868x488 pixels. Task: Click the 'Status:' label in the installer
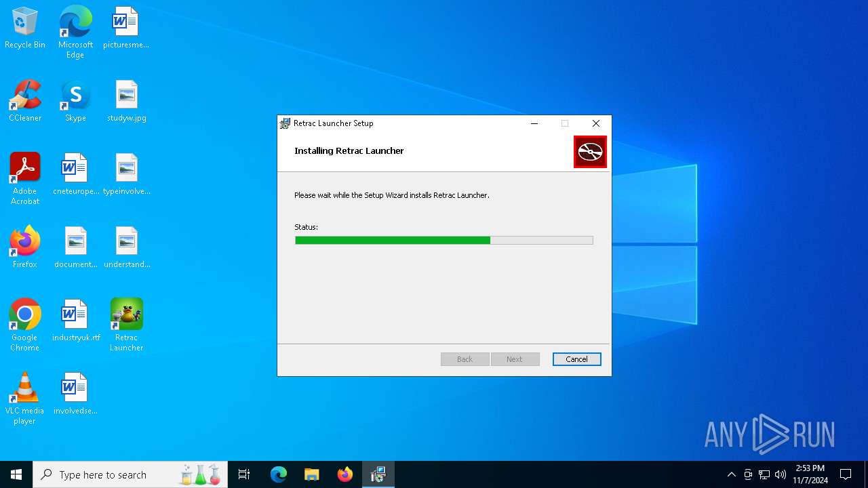click(306, 227)
